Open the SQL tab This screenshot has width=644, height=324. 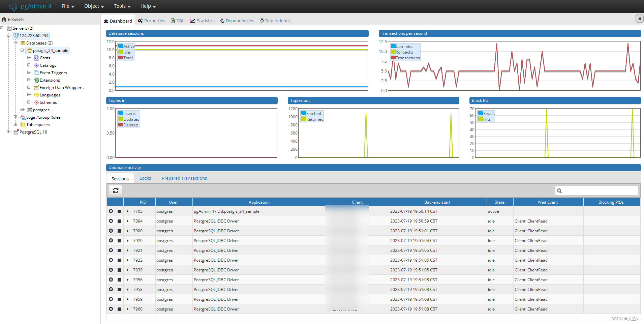tap(178, 21)
